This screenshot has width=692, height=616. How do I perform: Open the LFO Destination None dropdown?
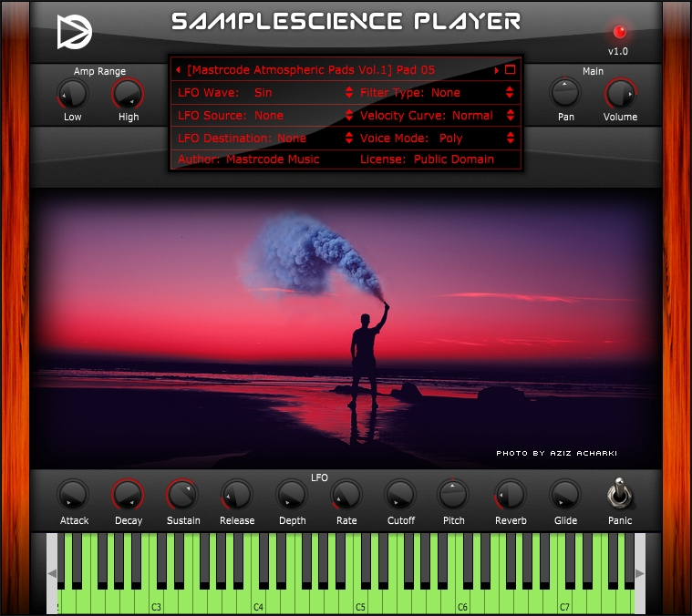[291, 138]
